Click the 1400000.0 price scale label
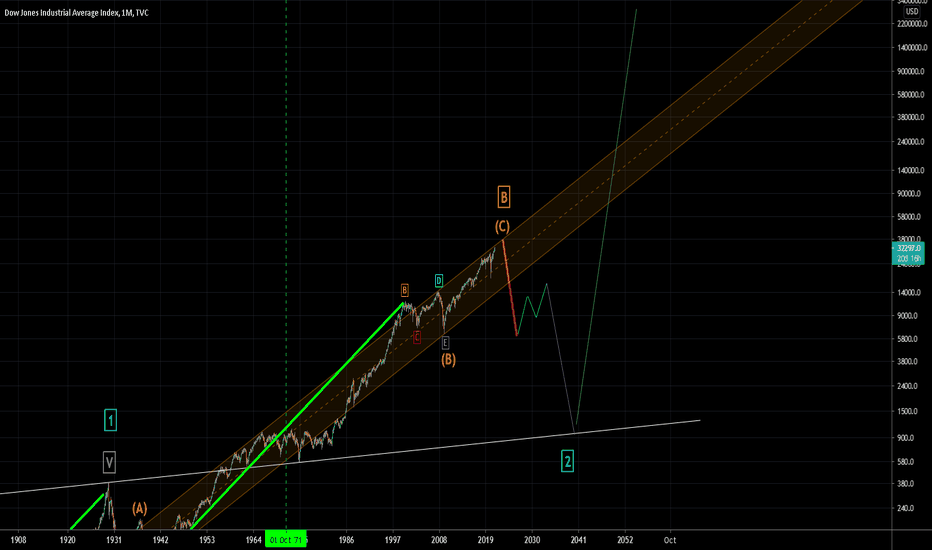Image resolution: width=932 pixels, height=550 pixels. pos(912,48)
